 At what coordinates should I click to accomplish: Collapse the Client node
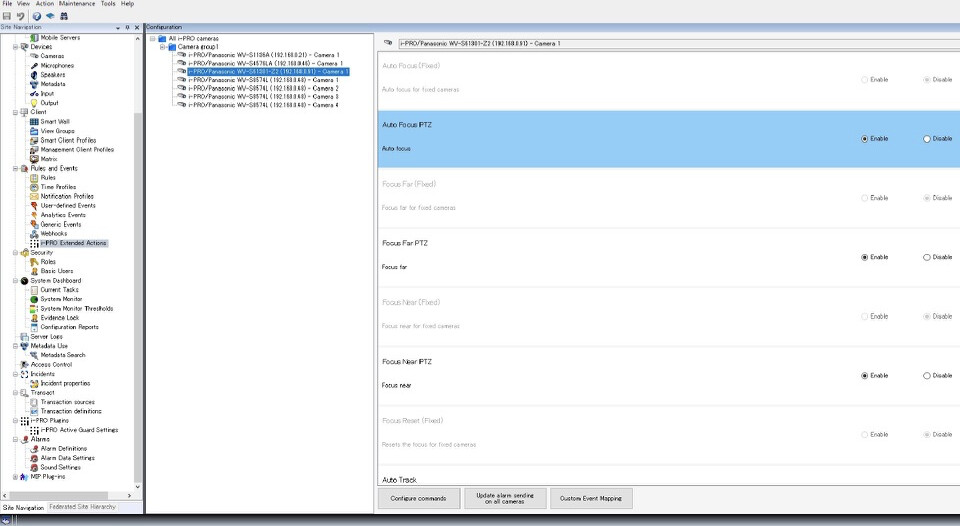pyautogui.click(x=15, y=112)
